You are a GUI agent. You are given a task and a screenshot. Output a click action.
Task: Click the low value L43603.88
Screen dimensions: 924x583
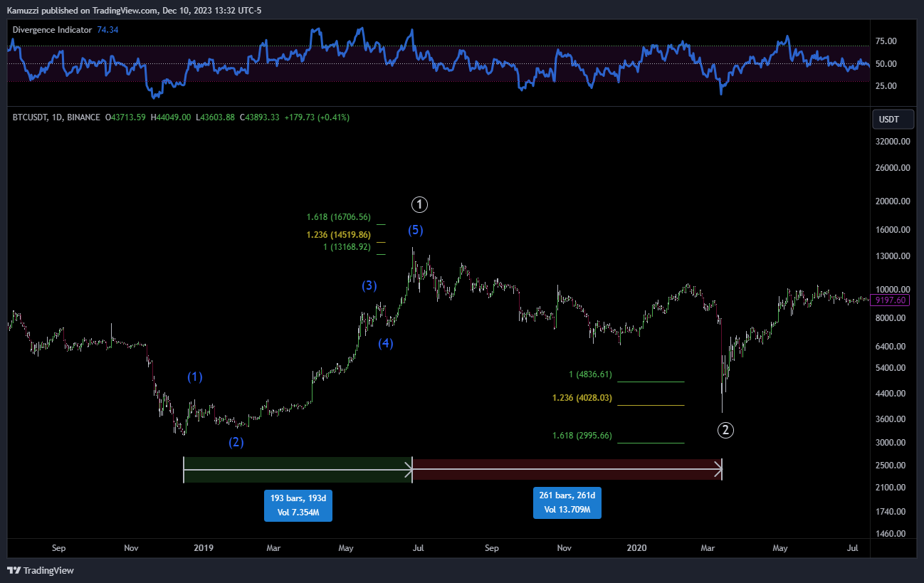pos(214,117)
